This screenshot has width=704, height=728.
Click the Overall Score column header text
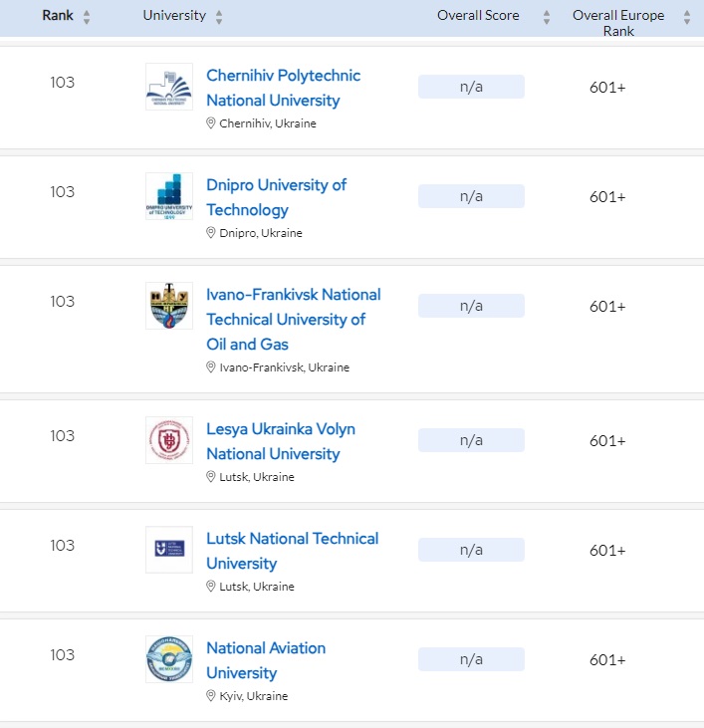478,16
